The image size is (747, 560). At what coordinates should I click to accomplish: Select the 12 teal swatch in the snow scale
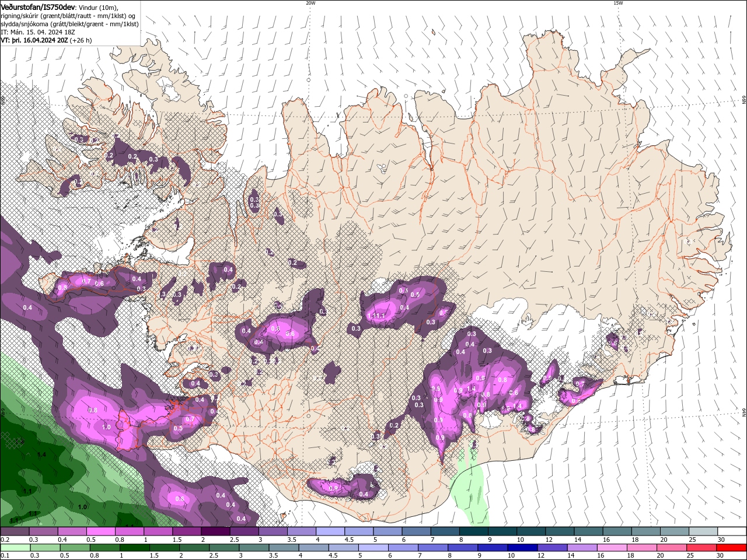560,531
